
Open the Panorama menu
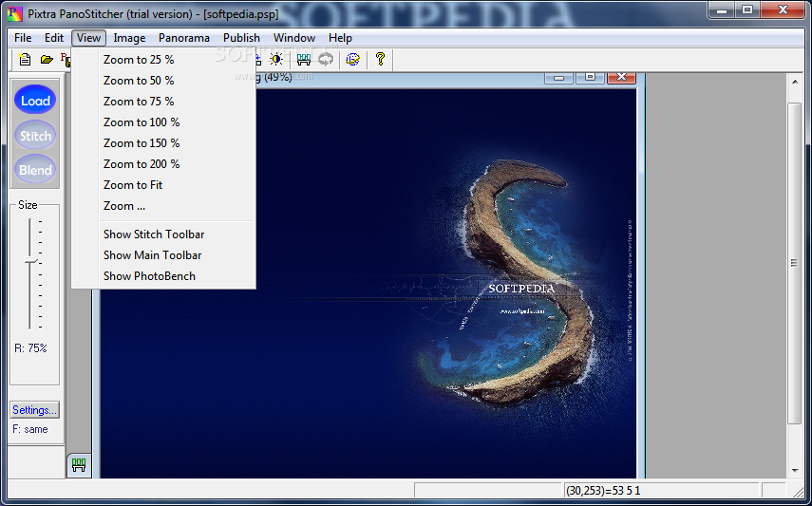tap(184, 38)
